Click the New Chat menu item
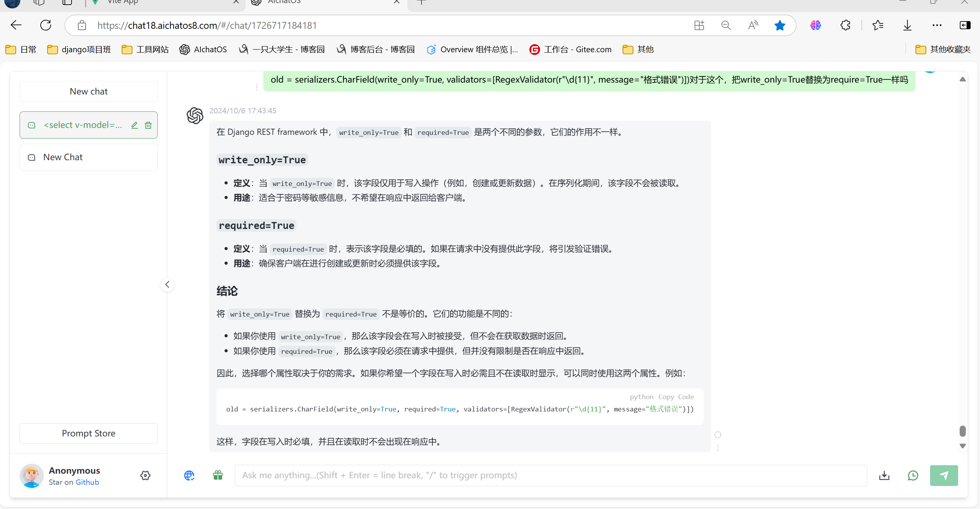980x509 pixels. 63,157
